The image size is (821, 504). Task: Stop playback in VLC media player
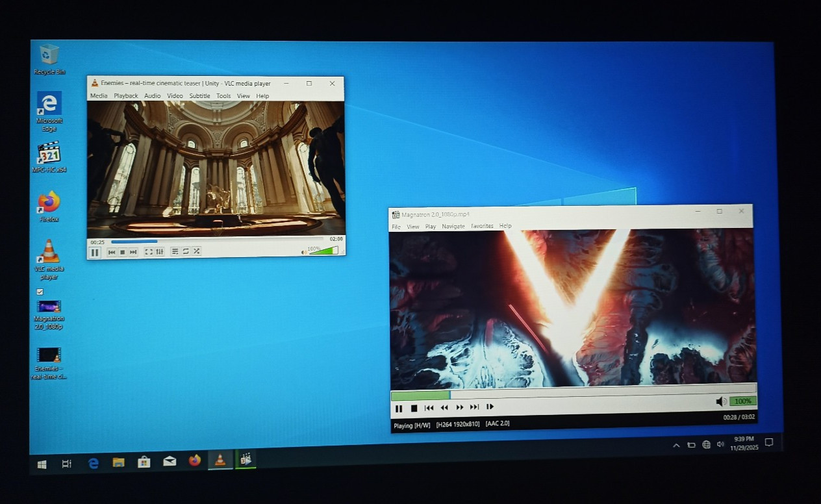pos(122,252)
